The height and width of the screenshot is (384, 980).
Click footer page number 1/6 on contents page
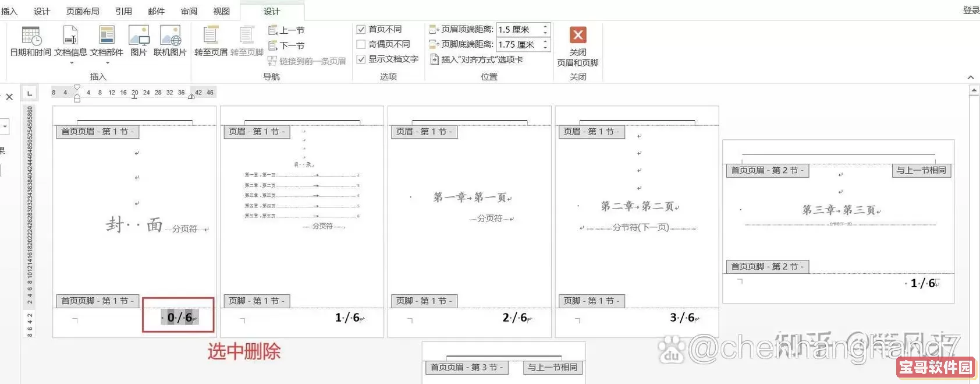348,318
